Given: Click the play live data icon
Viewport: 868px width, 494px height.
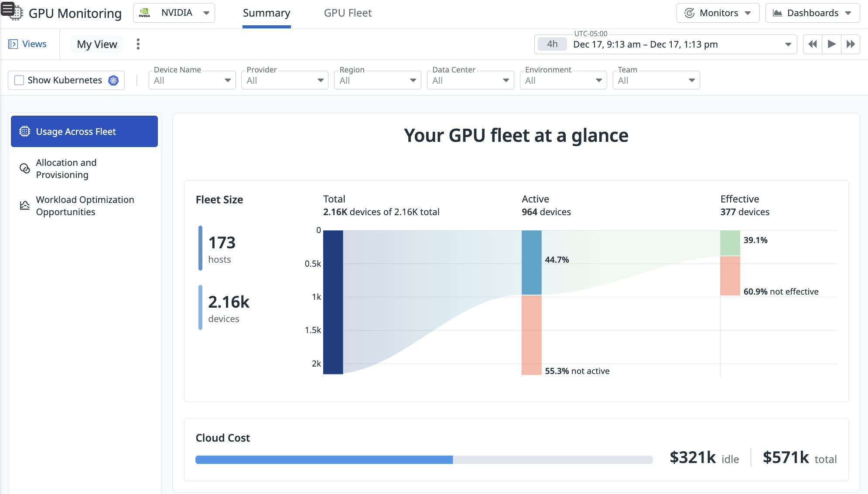Looking at the screenshot, I should click(831, 44).
